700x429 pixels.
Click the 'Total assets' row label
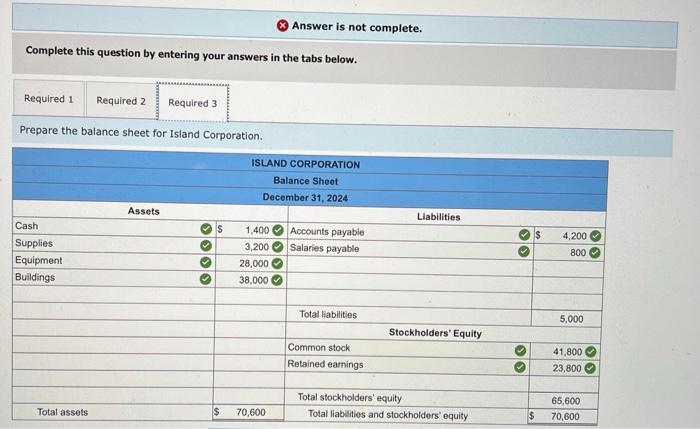(62, 412)
